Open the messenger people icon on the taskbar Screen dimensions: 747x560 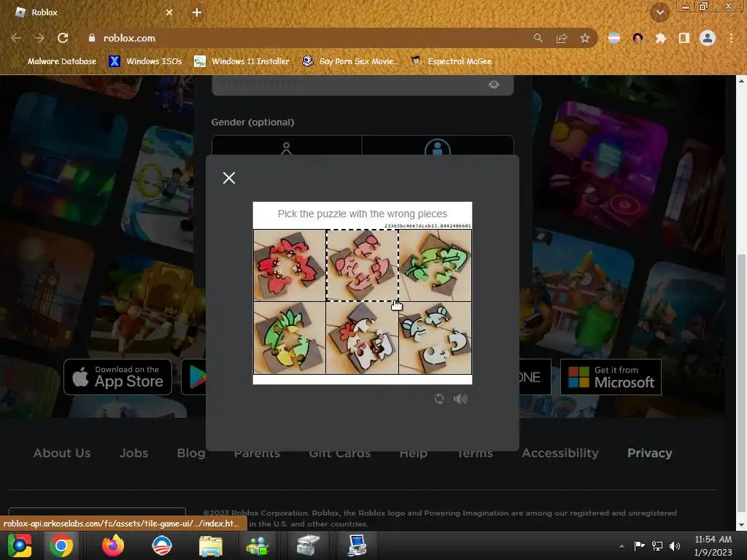[258, 545]
